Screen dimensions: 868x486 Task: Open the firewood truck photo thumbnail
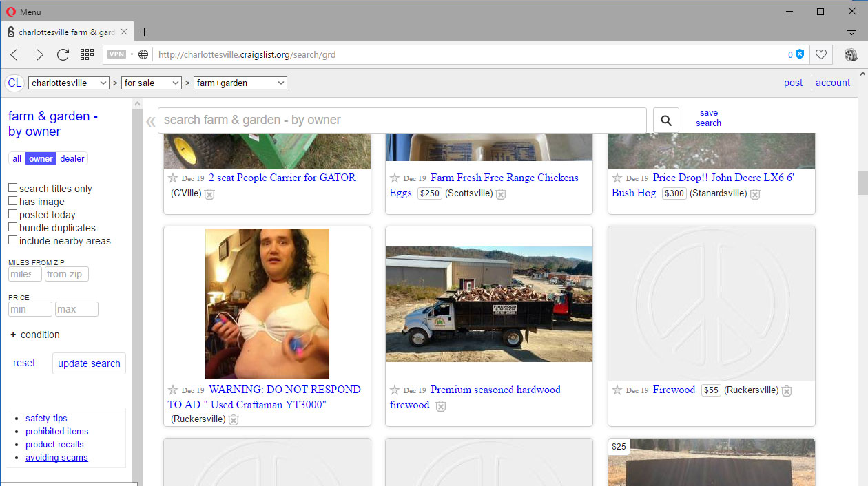489,304
